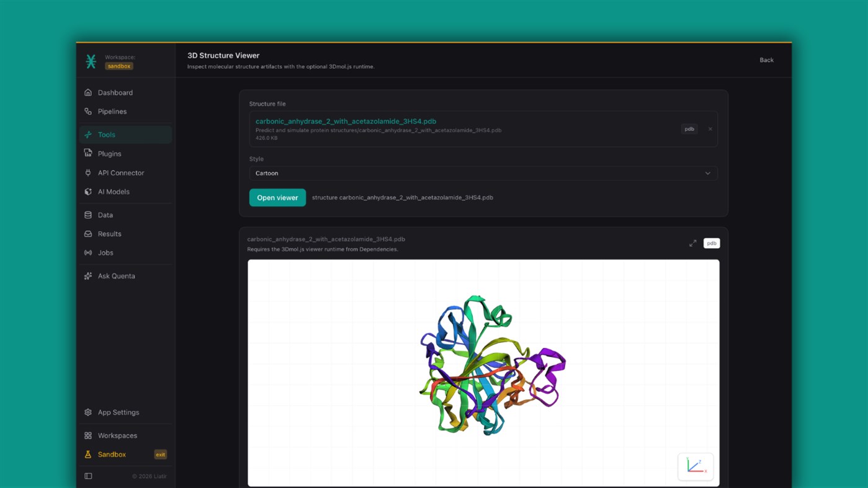Viewport: 868px width, 488px height.
Task: Click the "426.0 KB" file size text
Action: pos(267,138)
